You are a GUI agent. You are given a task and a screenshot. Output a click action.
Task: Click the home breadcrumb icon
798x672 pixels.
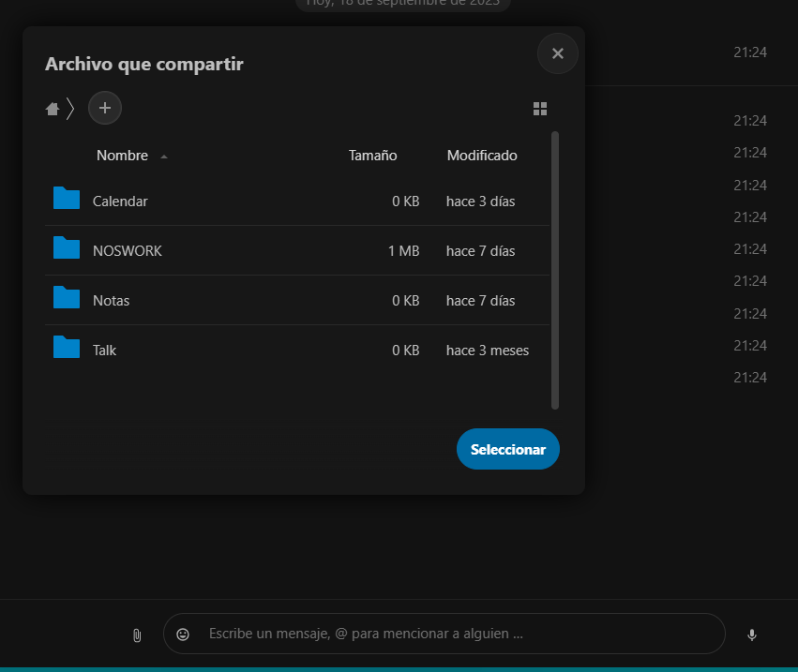pyautogui.click(x=53, y=109)
